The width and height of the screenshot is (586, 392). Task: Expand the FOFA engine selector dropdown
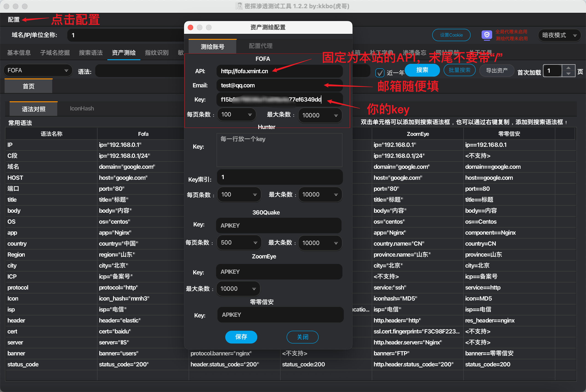pos(38,70)
